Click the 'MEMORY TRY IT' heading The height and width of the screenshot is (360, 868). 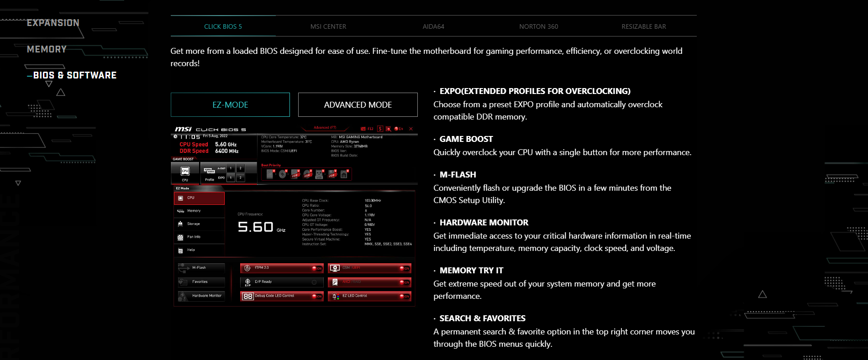(x=471, y=271)
